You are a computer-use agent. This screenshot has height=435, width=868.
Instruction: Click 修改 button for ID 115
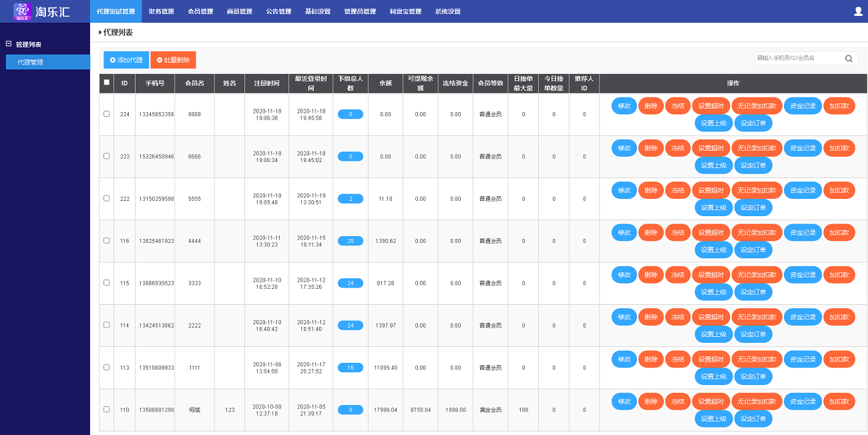coord(623,274)
